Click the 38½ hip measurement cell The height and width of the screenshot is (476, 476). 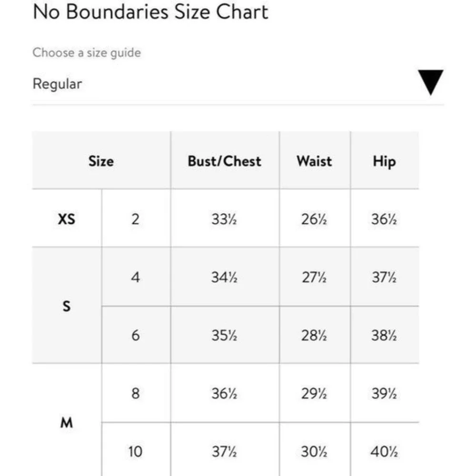(384, 335)
